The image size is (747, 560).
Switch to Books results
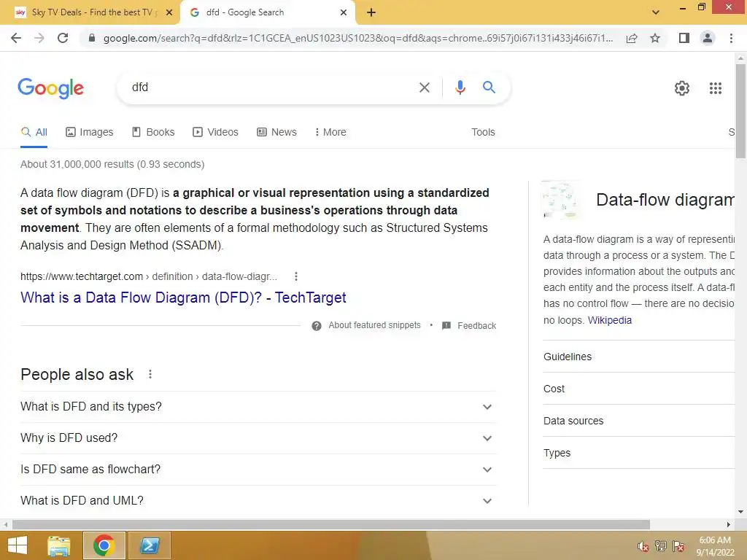153,133
